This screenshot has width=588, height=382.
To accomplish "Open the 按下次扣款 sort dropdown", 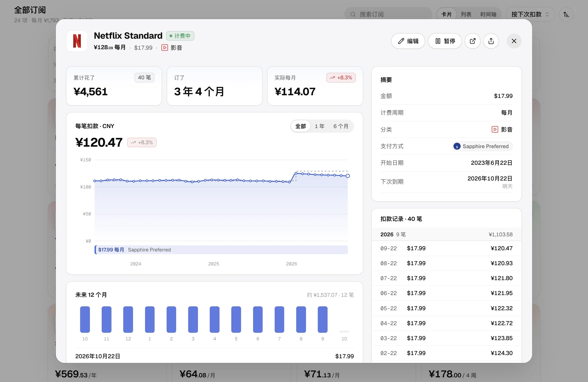I will coord(530,14).
